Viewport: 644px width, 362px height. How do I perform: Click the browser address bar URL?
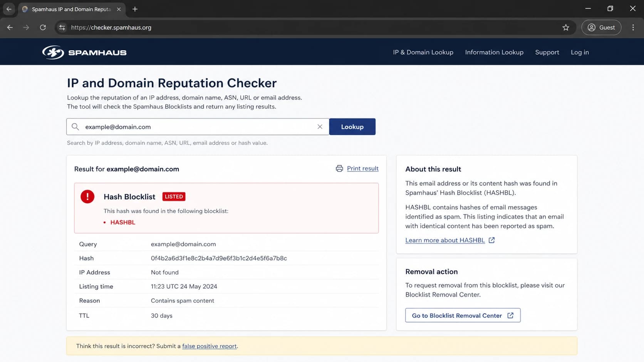[111, 27]
